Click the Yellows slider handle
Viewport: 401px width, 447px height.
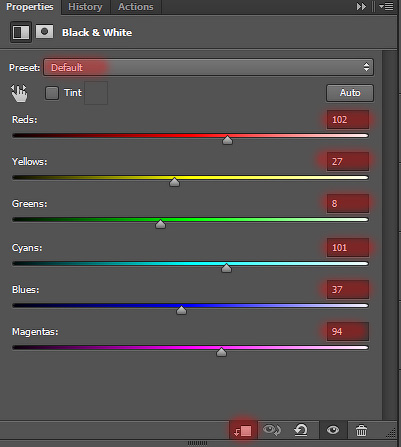(174, 182)
